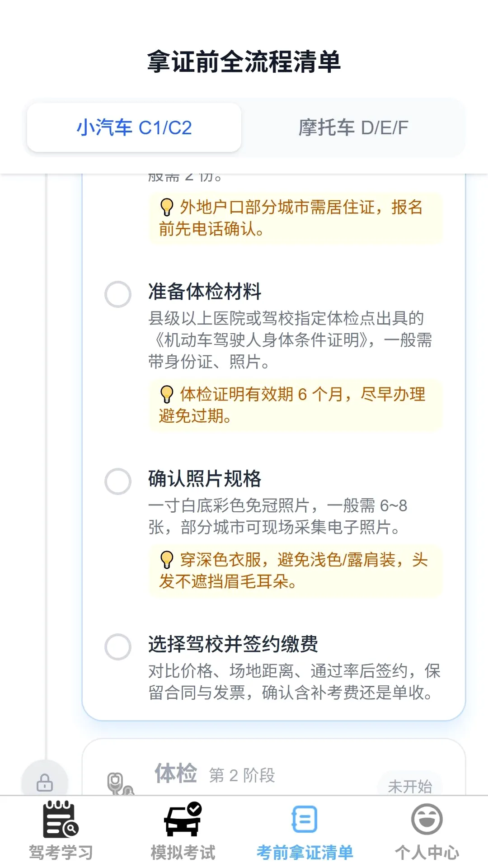Open 选择驾校并签约缴费 item title

[233, 644]
